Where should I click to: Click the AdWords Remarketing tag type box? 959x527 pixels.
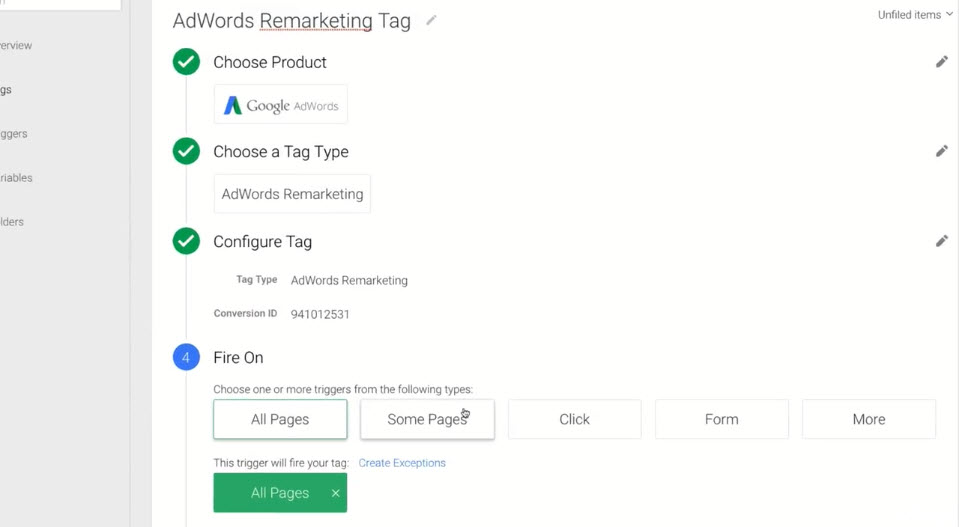click(292, 194)
